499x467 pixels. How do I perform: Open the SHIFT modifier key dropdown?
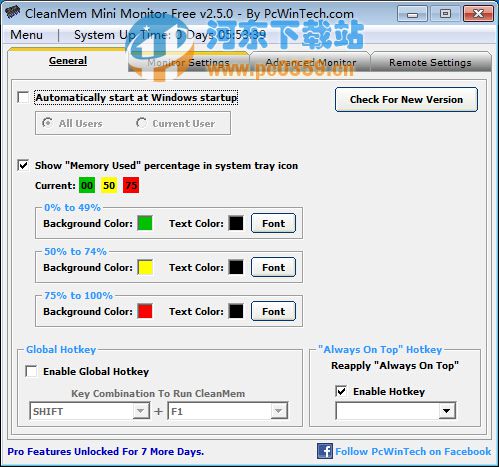(x=141, y=411)
